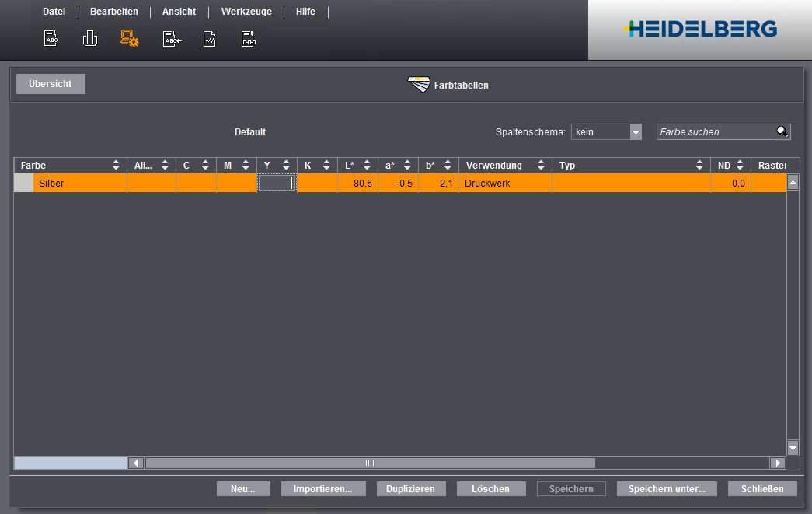The width and height of the screenshot is (812, 514).
Task: Sort by Y column arrows
Action: pos(287,166)
